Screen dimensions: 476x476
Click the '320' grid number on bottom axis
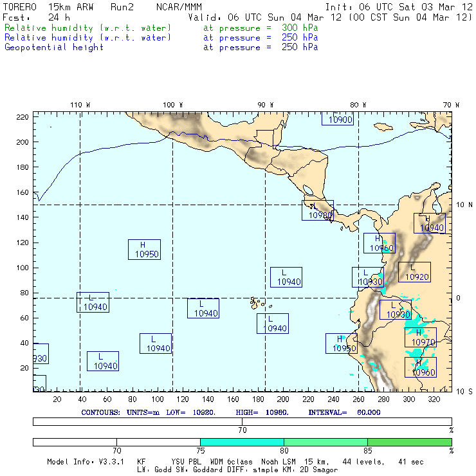434,399
